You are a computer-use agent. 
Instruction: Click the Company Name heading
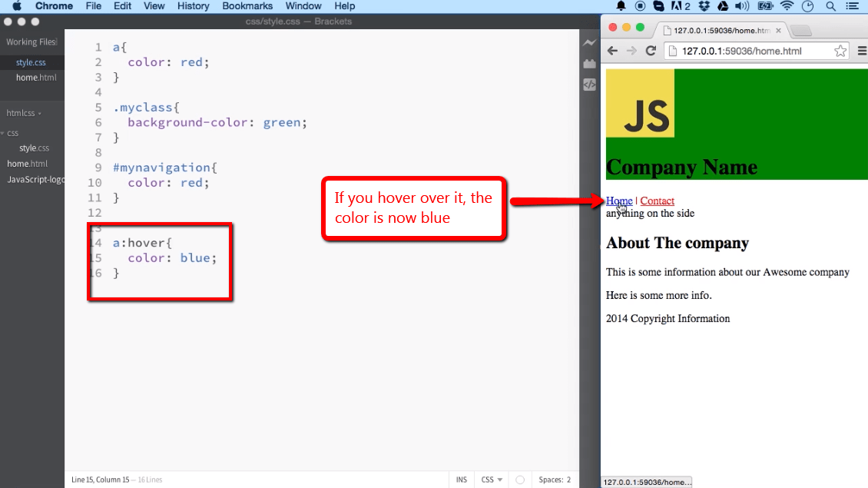coord(681,168)
